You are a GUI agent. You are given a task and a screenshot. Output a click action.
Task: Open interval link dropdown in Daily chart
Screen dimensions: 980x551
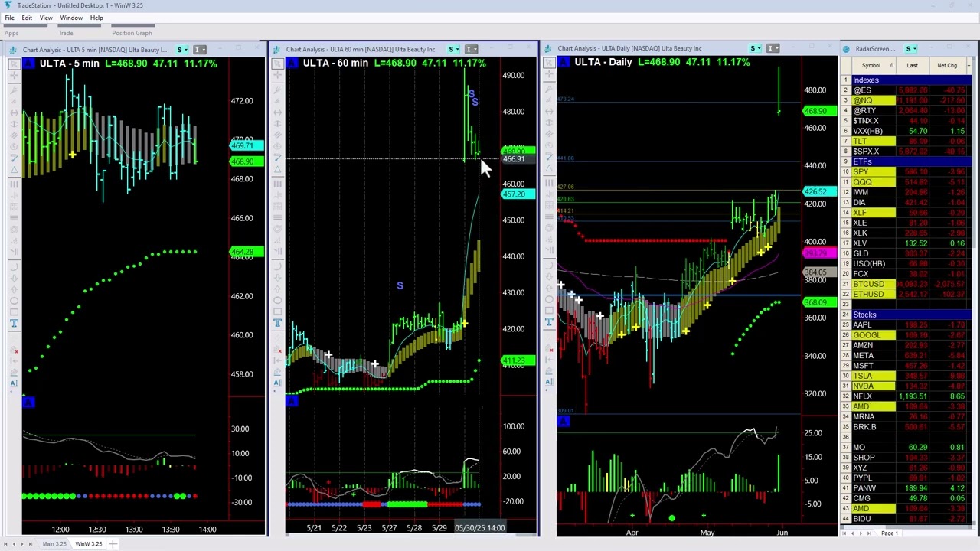click(x=773, y=49)
